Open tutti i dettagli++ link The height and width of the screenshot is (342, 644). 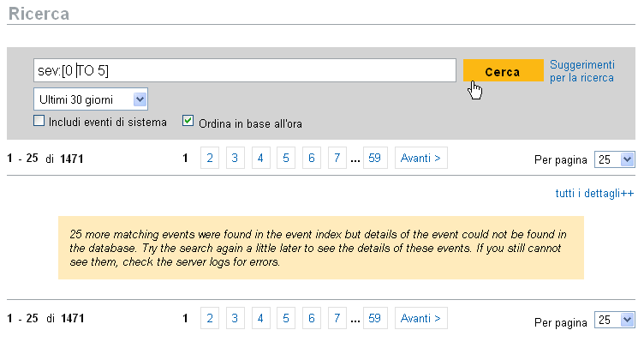[594, 193]
